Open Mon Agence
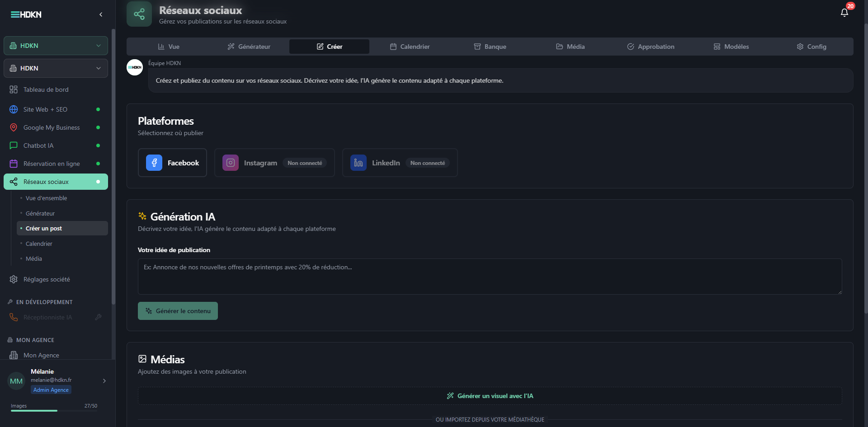 (x=56, y=355)
